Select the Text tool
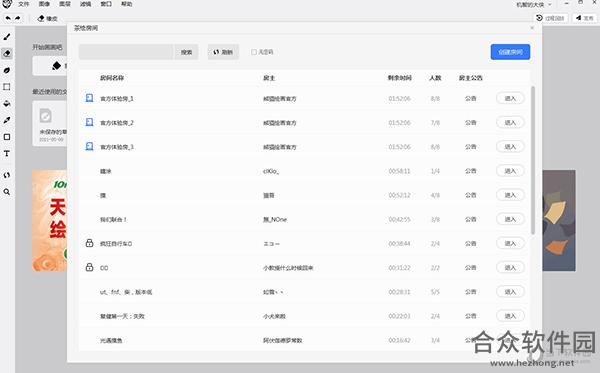The image size is (600, 373). coord(7,153)
